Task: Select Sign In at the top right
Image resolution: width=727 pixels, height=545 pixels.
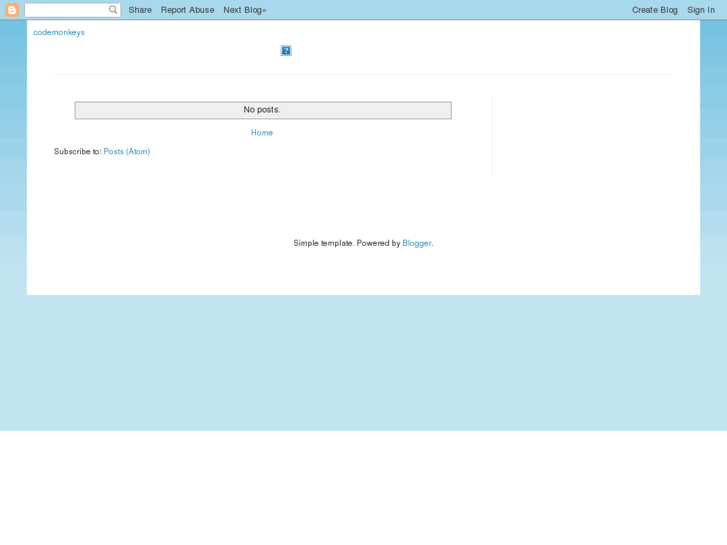Action: 701,10
